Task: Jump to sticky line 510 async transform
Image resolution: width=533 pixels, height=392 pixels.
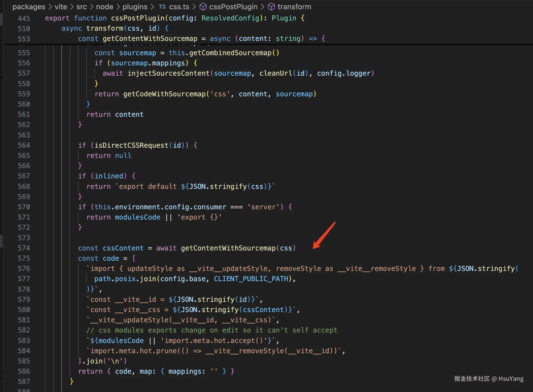Action: (105, 28)
